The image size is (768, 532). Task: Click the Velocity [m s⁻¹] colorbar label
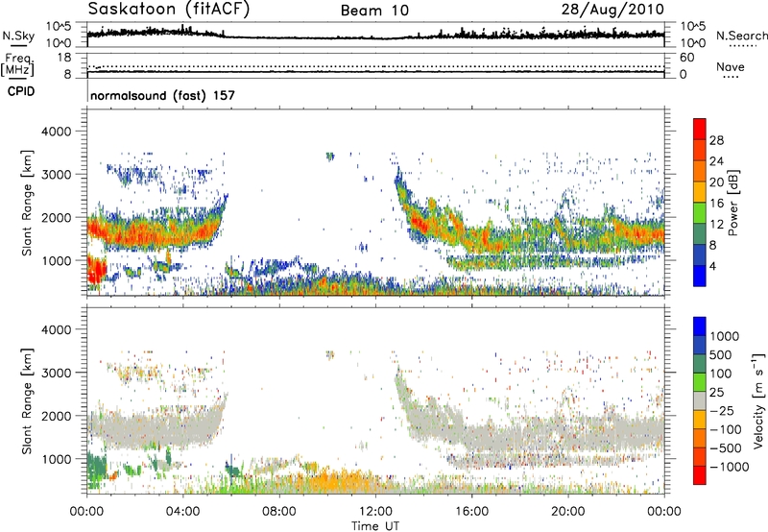tap(758, 400)
